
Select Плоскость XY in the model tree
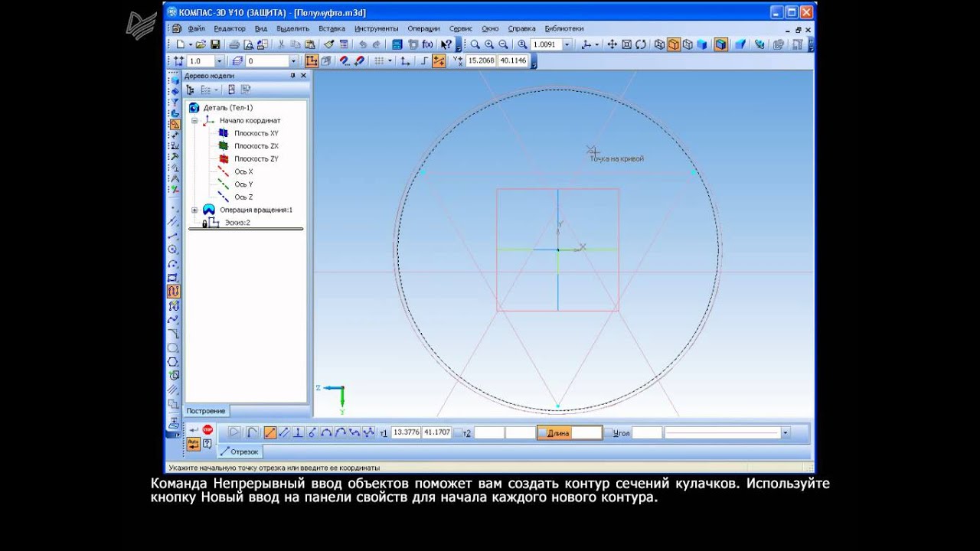pos(256,133)
